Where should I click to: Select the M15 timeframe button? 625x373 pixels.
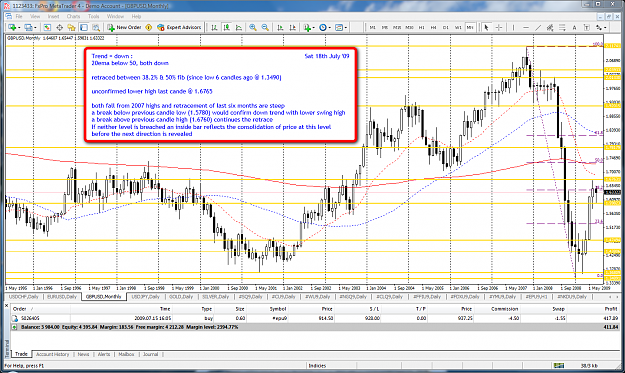(x=397, y=27)
